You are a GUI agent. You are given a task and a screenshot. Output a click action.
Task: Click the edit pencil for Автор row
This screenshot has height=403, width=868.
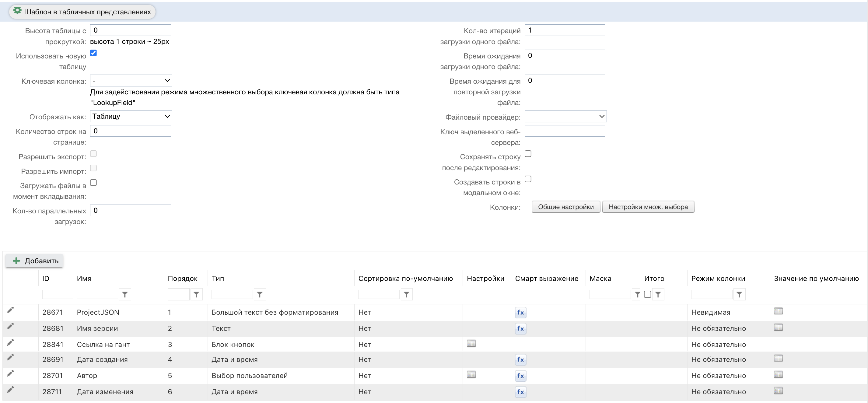point(10,373)
